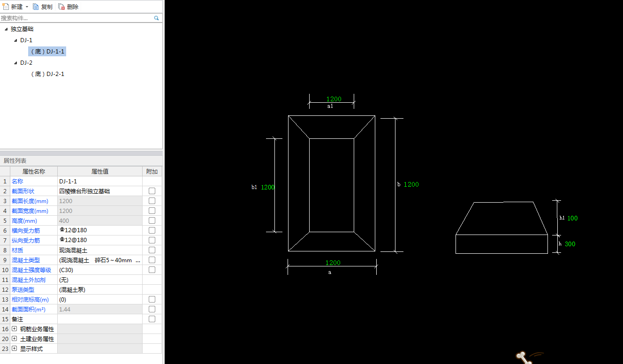Click the 截面形状 value 四棱锥台形独立基础
Viewport: 623px width, 364px height.
tap(100, 191)
